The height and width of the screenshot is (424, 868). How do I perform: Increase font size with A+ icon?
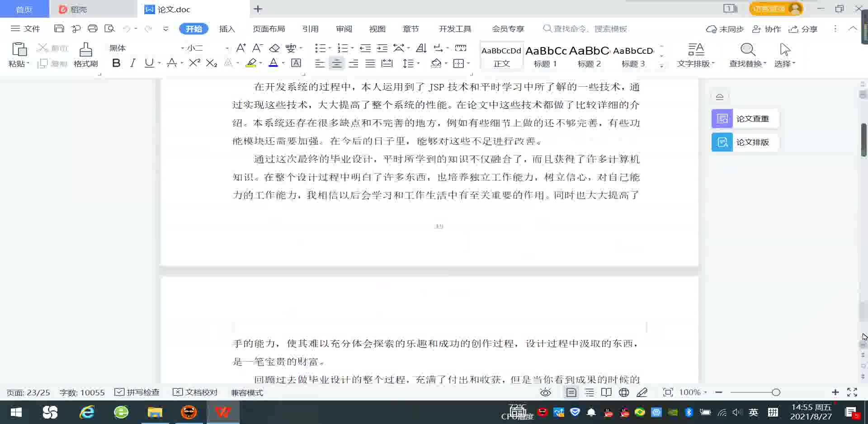241,48
